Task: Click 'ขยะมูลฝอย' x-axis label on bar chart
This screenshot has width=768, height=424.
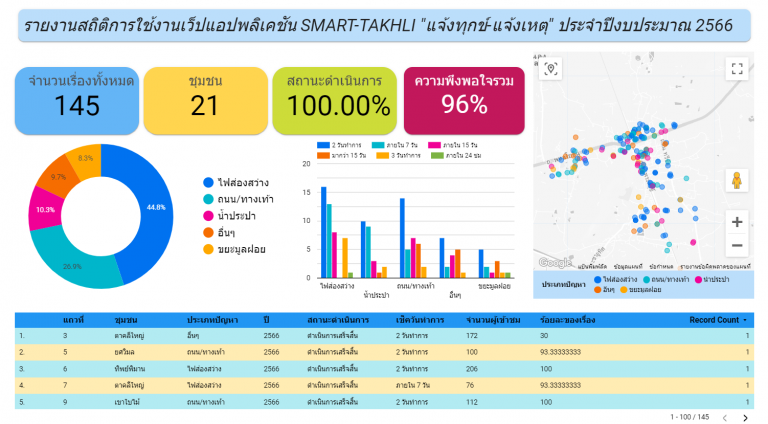Action: click(x=494, y=286)
